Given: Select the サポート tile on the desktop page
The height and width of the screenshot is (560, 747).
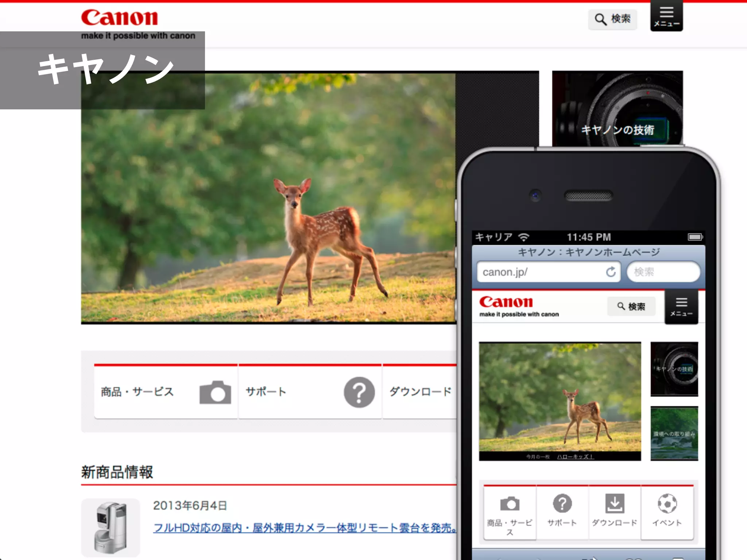Looking at the screenshot, I should pos(310,392).
